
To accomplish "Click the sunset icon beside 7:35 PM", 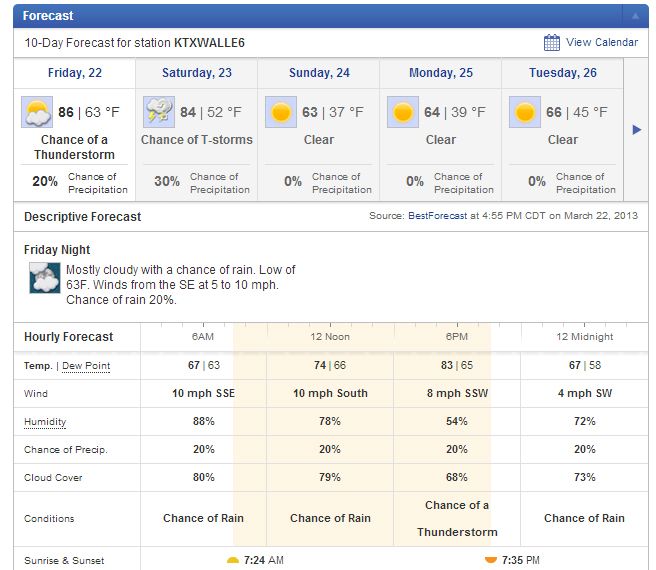I will 490,560.
